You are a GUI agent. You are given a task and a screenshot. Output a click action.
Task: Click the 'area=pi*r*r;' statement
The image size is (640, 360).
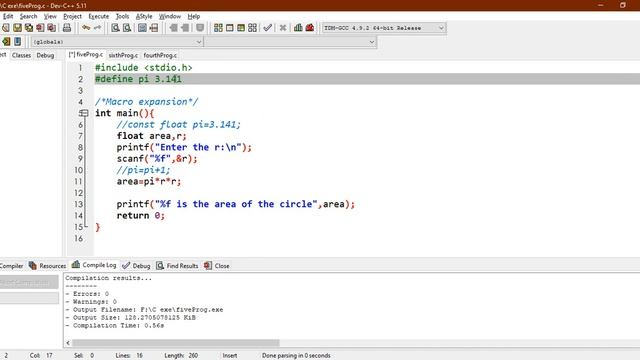149,181
